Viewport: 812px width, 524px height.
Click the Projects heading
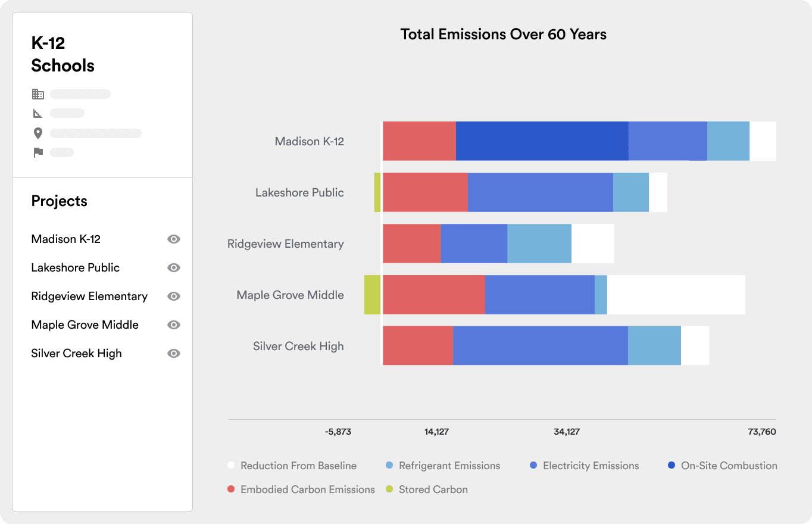coord(60,201)
